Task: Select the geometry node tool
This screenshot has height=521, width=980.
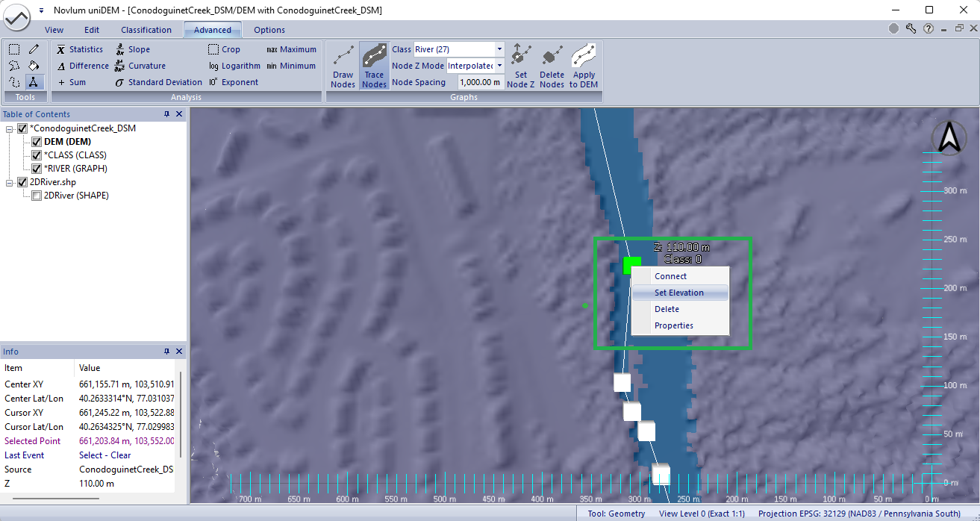Action: [34, 82]
